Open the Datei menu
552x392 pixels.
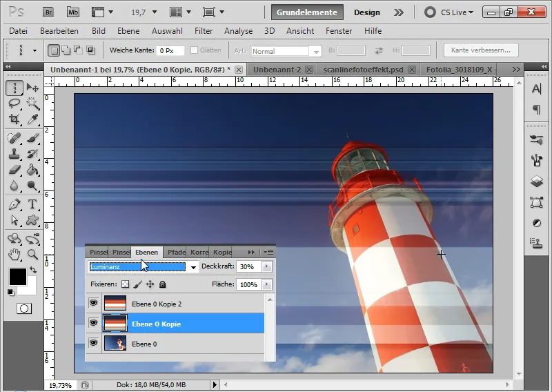pos(19,31)
